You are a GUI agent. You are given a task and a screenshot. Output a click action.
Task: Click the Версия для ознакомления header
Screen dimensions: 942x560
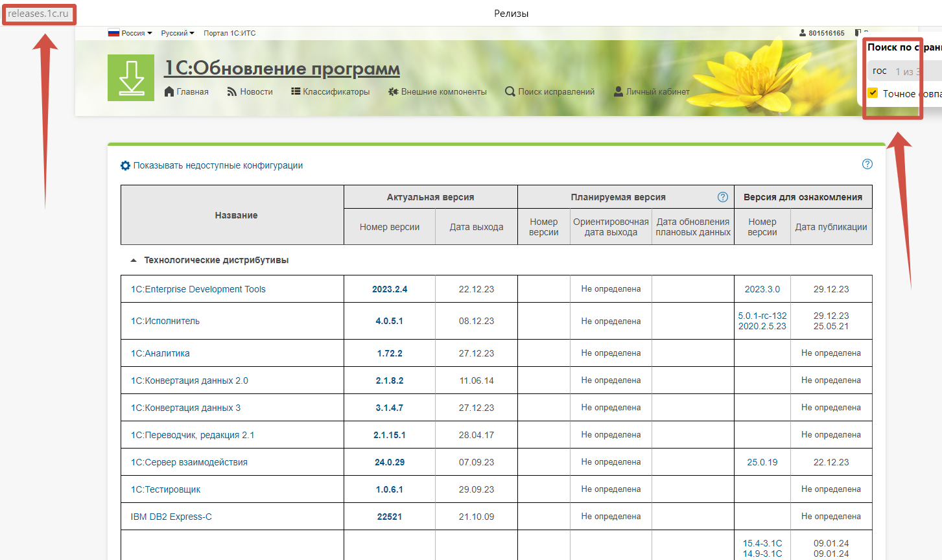[803, 197]
